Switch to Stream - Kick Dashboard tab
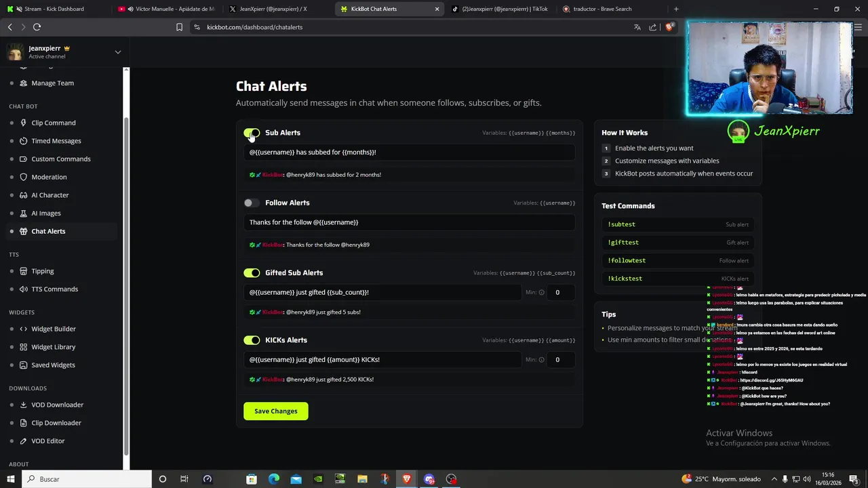 pos(54,9)
